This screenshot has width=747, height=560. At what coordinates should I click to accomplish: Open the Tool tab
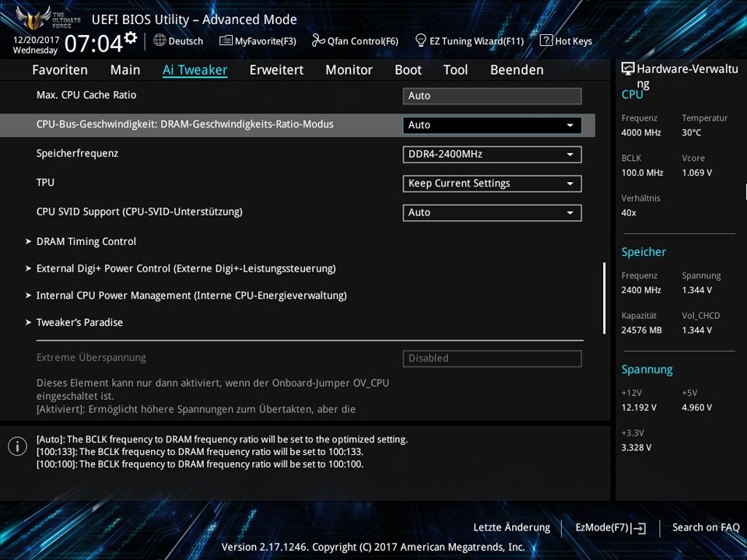(x=455, y=70)
